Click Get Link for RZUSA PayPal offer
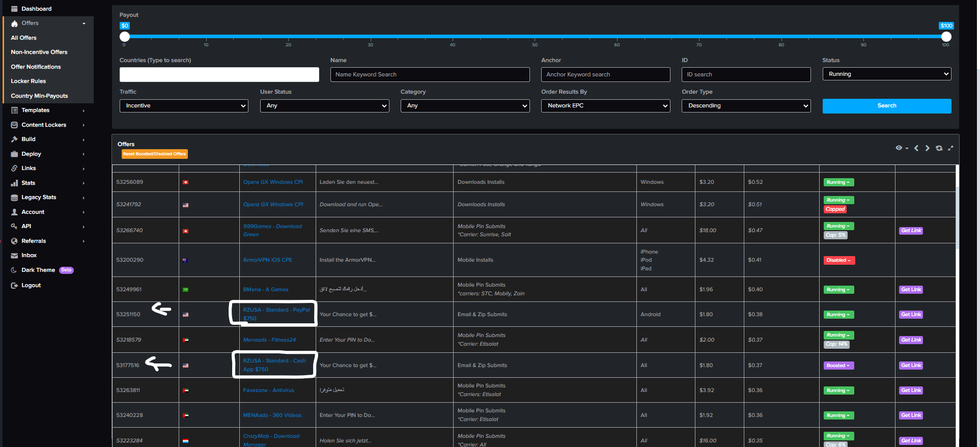 (911, 315)
